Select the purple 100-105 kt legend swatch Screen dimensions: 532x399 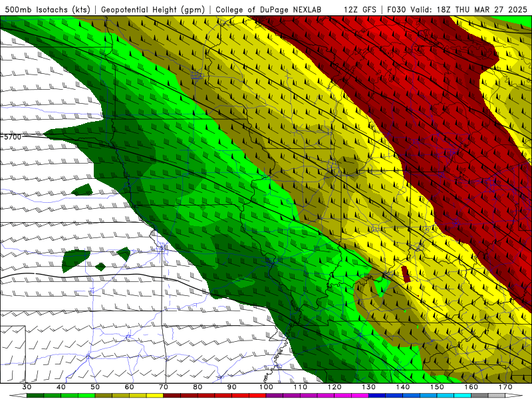[275, 396]
